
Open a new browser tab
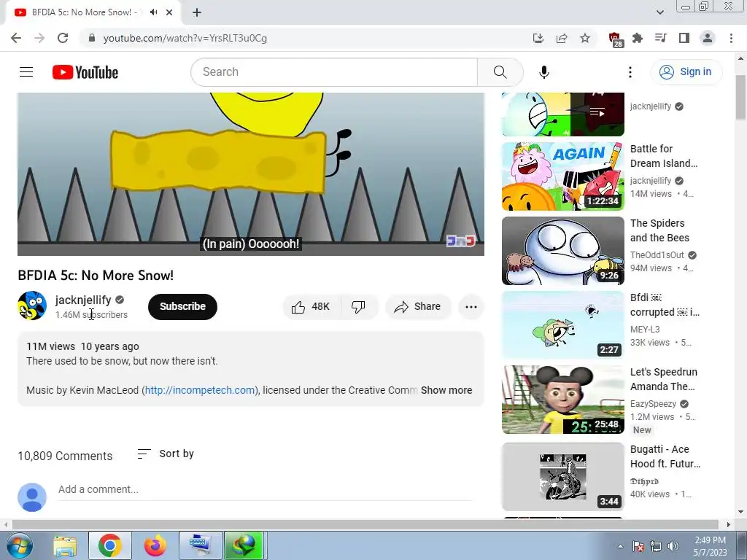click(x=197, y=12)
